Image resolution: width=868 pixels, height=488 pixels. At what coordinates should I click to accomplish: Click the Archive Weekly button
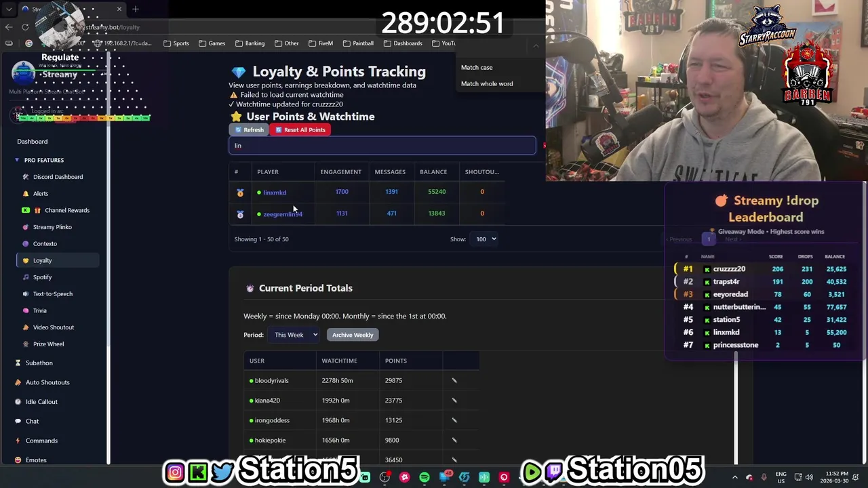coord(353,335)
